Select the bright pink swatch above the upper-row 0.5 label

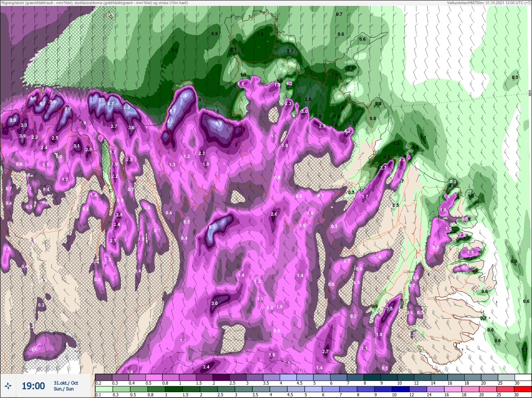[x=154, y=378]
